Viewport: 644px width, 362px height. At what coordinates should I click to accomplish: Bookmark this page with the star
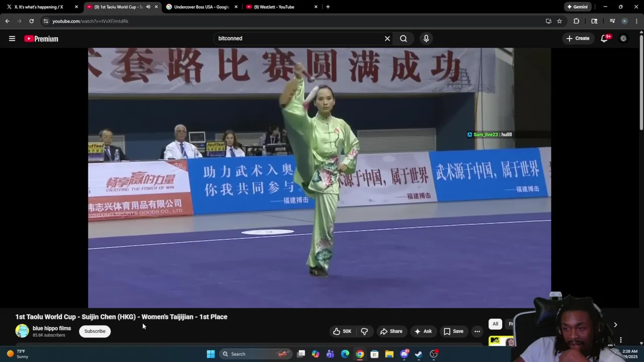point(559,21)
